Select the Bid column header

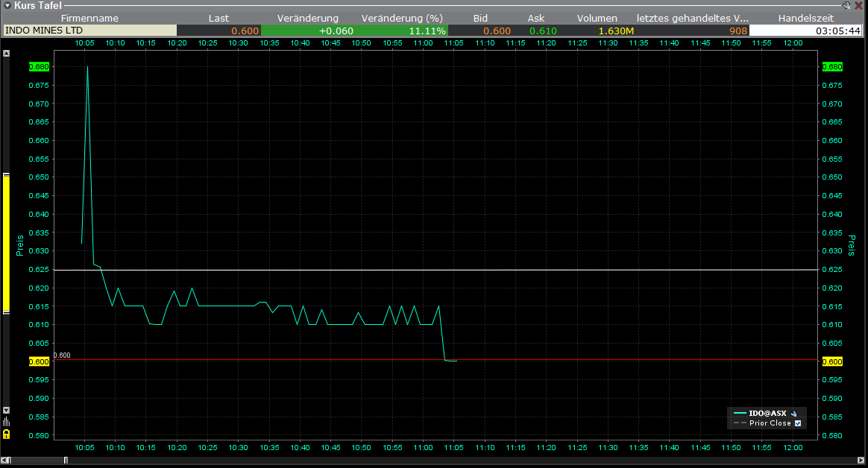click(x=480, y=18)
